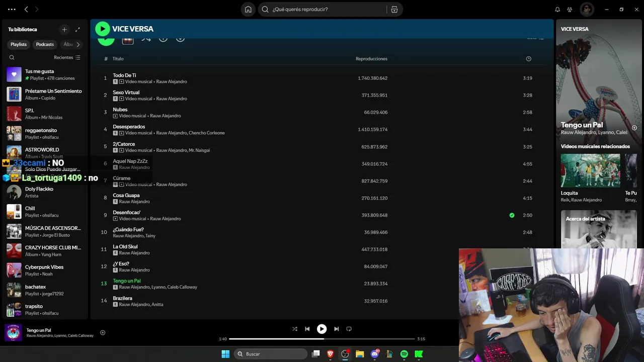Sort by the Reproducciones column header
Viewport: 644px width, 362px height.
point(371,59)
